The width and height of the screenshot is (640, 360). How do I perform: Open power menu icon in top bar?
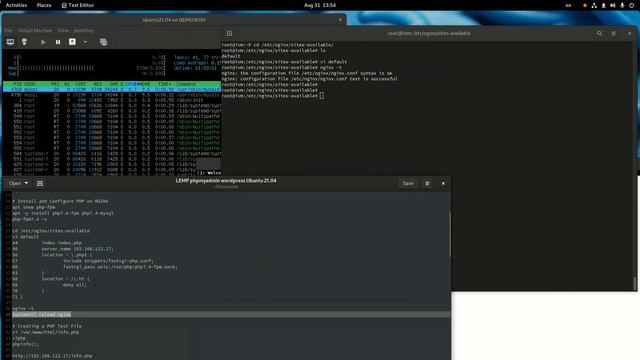[631, 5]
